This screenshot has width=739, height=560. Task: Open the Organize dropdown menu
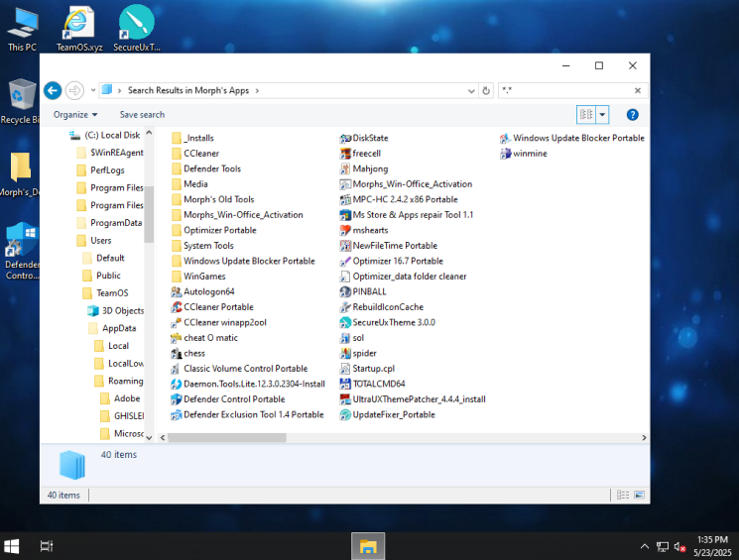point(75,115)
